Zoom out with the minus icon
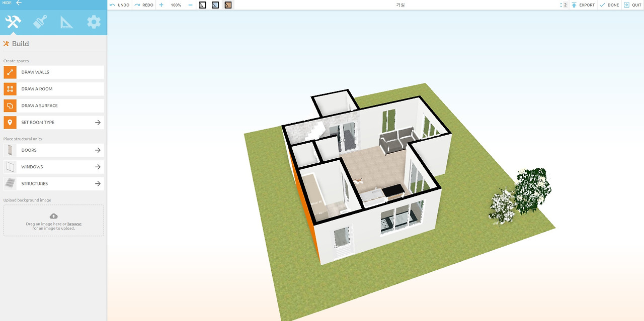 [x=190, y=5]
